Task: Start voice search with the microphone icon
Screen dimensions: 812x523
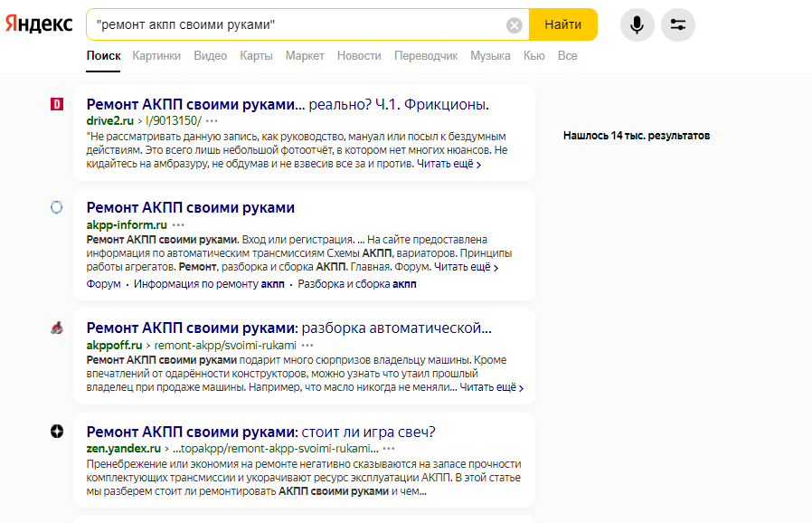Action: pyautogui.click(x=637, y=24)
